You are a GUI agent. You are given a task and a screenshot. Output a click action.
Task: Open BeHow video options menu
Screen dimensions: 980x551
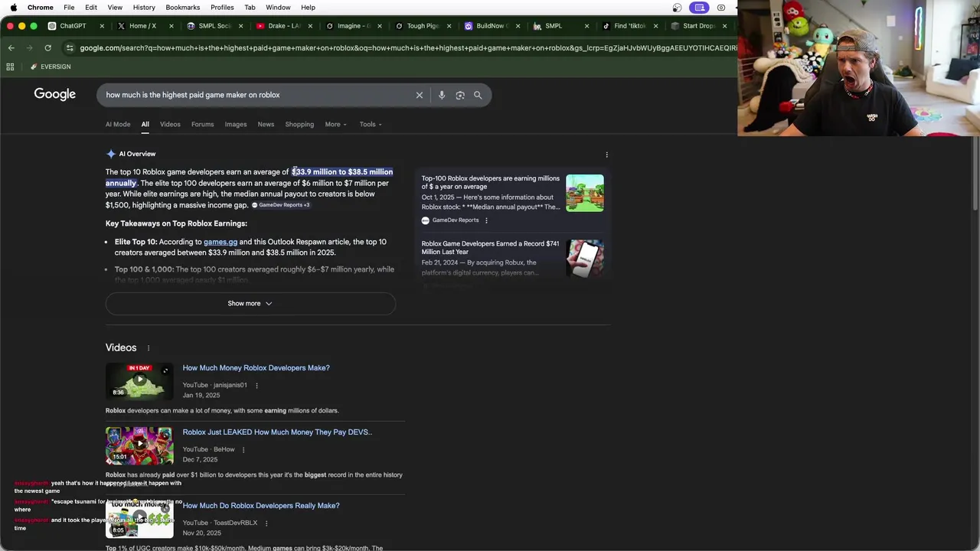243,450
